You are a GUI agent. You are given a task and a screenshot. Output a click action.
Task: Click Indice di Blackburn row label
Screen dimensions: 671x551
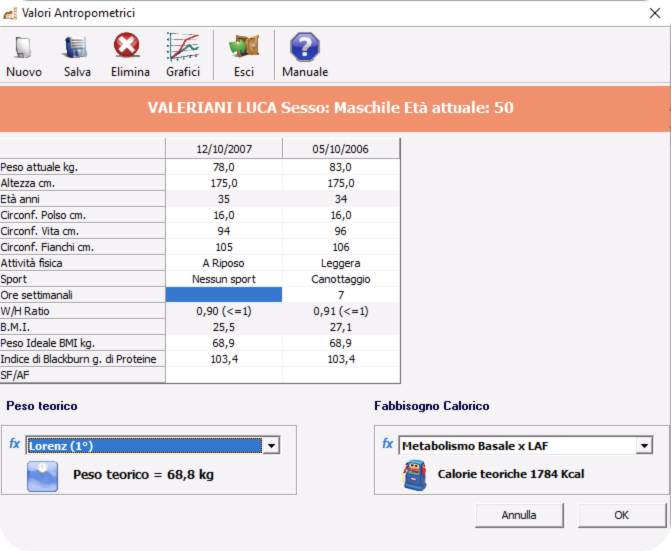83,359
